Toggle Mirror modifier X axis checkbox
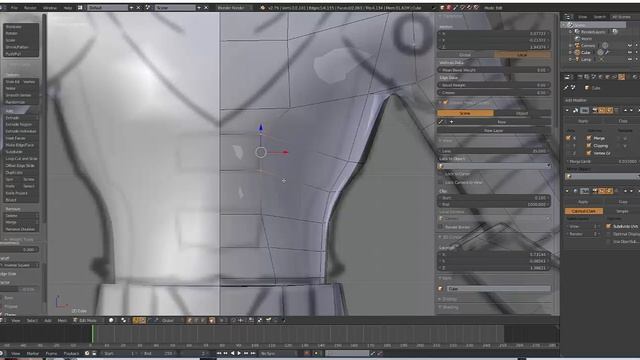 click(568, 138)
